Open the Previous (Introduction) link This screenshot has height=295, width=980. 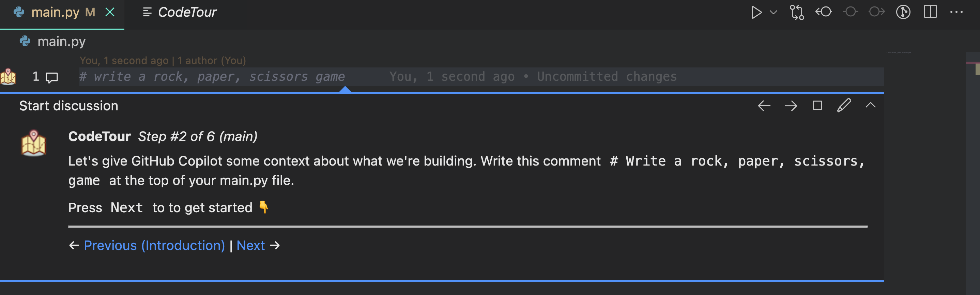pos(154,246)
